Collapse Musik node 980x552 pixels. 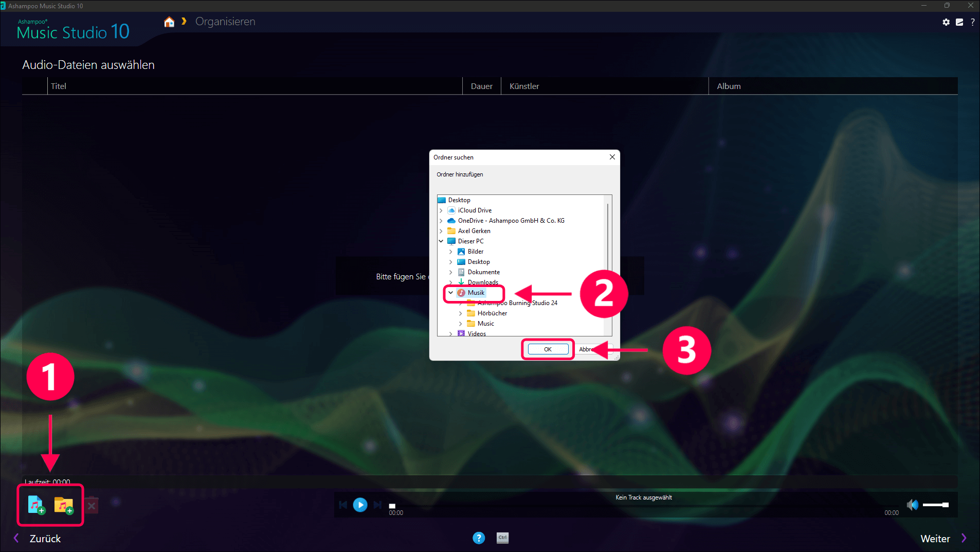(451, 293)
